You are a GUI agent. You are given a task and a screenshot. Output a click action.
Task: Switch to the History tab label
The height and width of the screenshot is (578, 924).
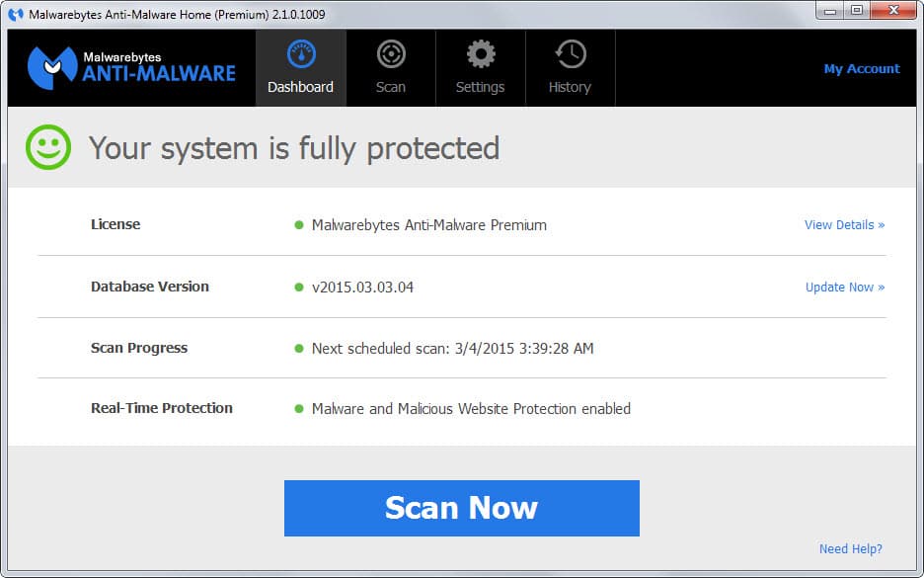570,87
